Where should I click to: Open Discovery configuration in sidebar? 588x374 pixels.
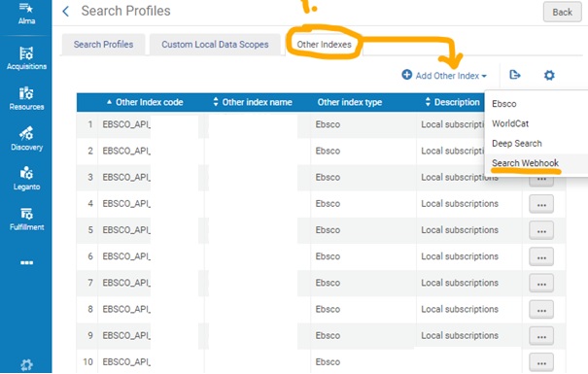(26, 139)
